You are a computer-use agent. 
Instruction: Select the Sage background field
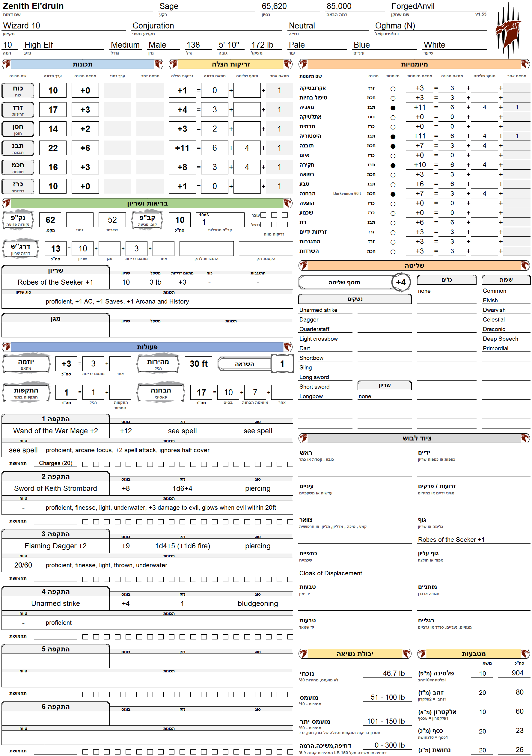coord(207,6)
